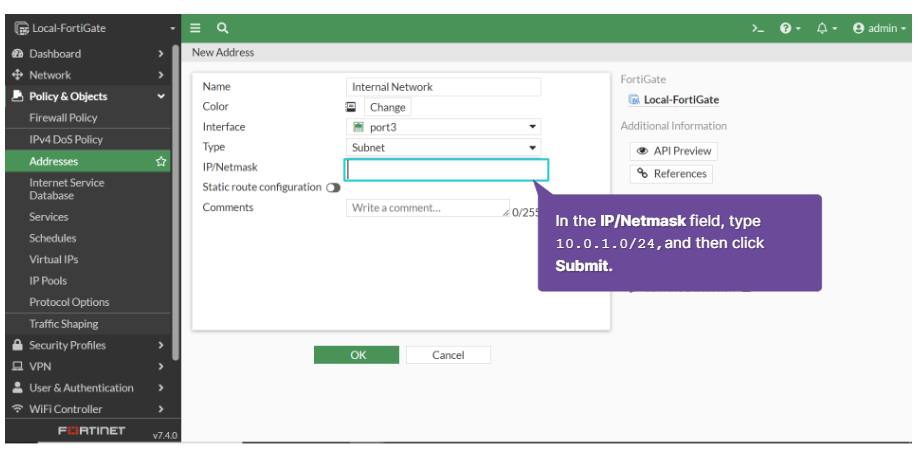Click the User & Authentication person icon
Viewport: 918px width, 464px height.
[x=18, y=387]
